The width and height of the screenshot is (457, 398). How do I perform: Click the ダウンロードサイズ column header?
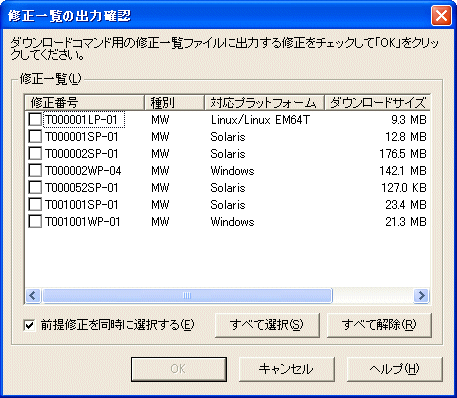point(377,103)
